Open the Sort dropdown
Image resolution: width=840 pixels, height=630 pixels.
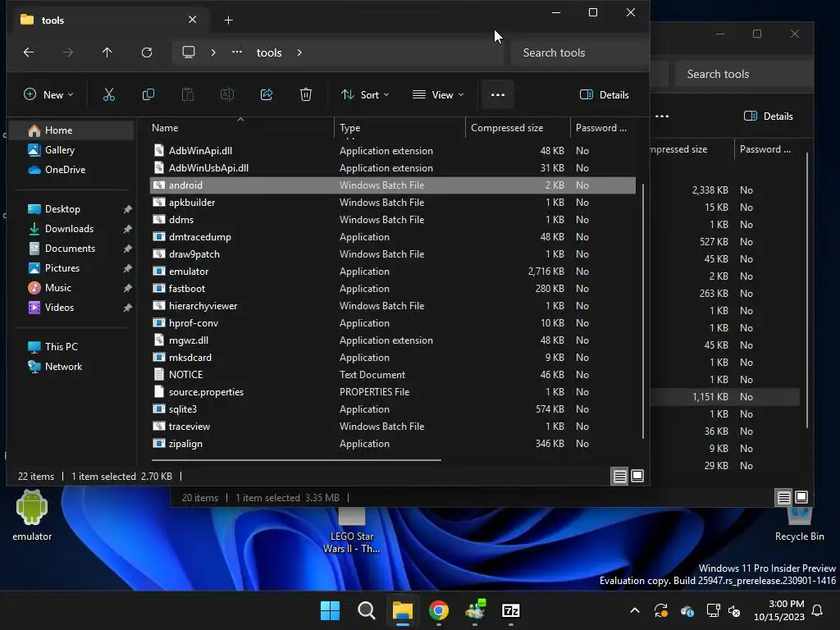tap(365, 95)
